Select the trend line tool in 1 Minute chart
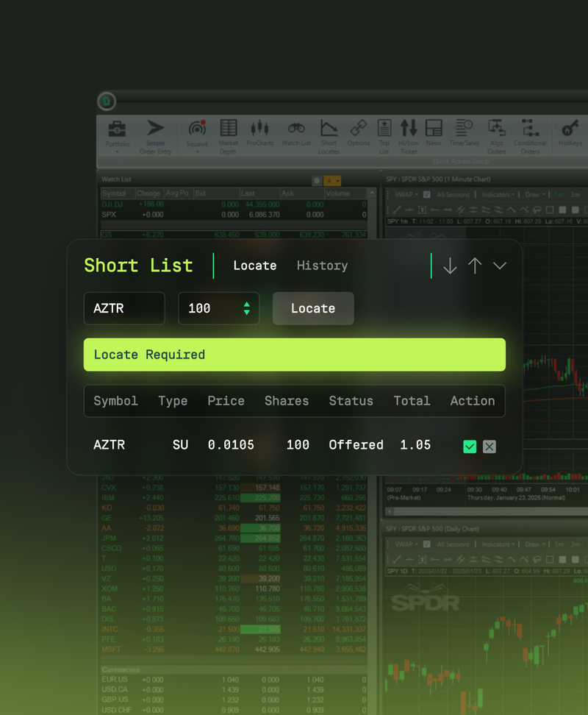Viewport: 588px width, 715px height. coord(397,210)
